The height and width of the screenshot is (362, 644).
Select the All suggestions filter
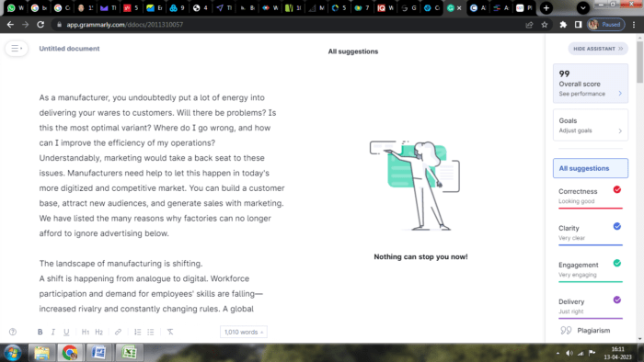(x=591, y=168)
